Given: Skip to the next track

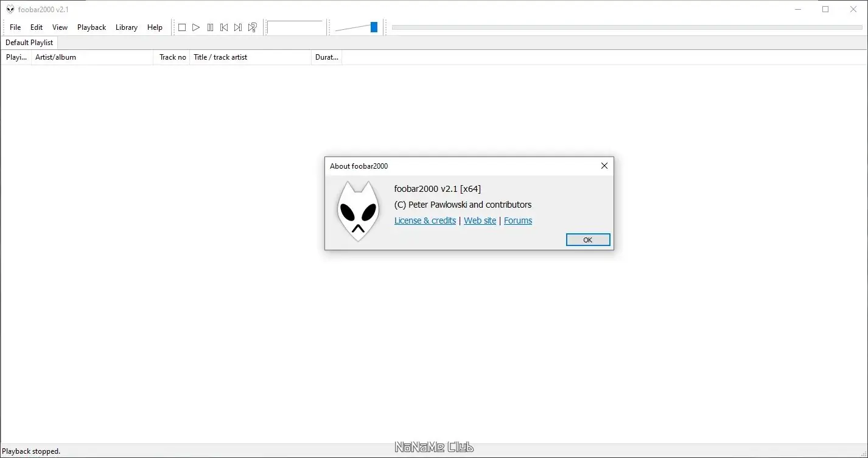Looking at the screenshot, I should (x=238, y=27).
